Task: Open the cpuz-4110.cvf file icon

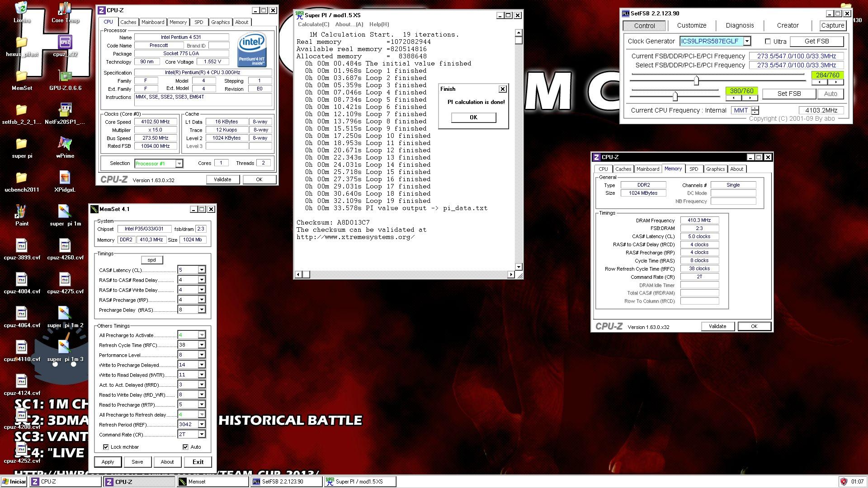Action: 22,351
